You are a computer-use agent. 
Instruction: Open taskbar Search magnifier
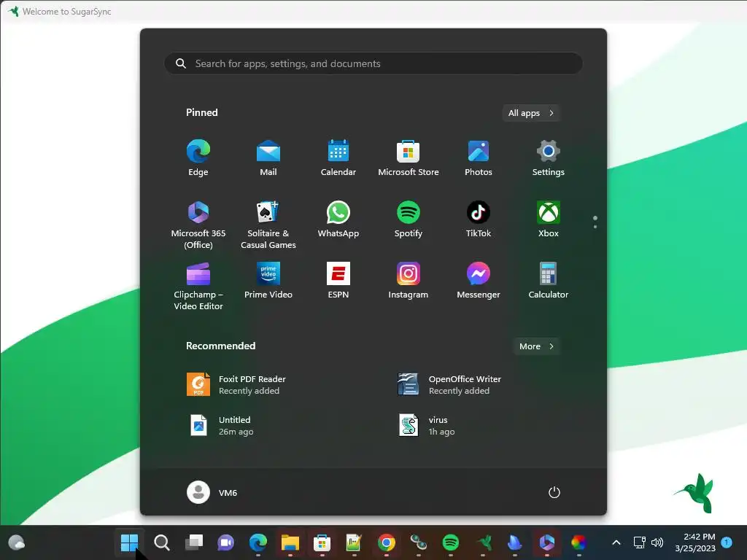tap(161, 542)
